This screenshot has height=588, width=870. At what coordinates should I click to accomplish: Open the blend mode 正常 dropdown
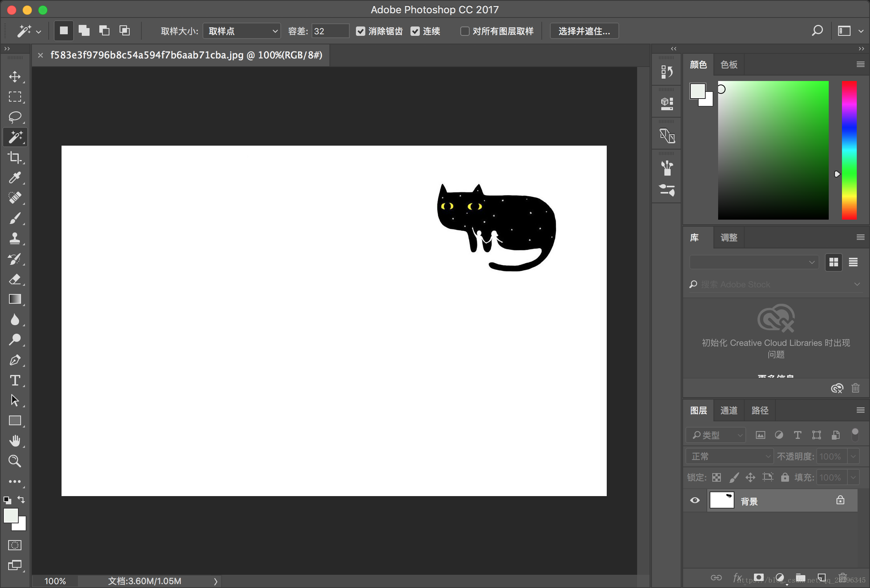730,456
